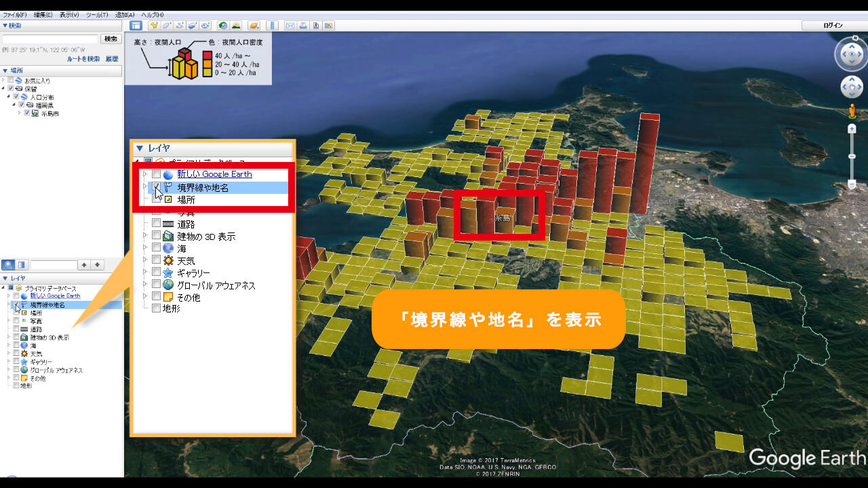The width and height of the screenshot is (868, 488).
Task: Select the add path tool
Action: pyautogui.click(x=180, y=26)
